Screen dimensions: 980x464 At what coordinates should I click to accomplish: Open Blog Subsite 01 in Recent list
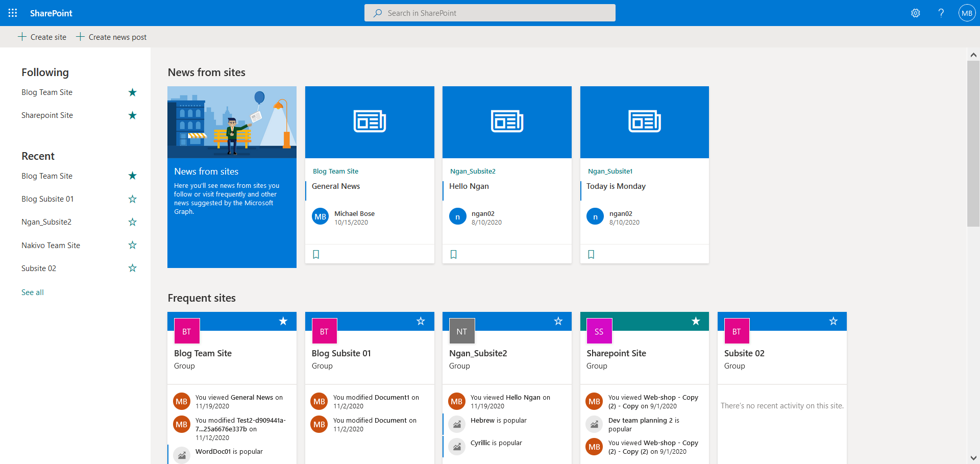coord(47,199)
